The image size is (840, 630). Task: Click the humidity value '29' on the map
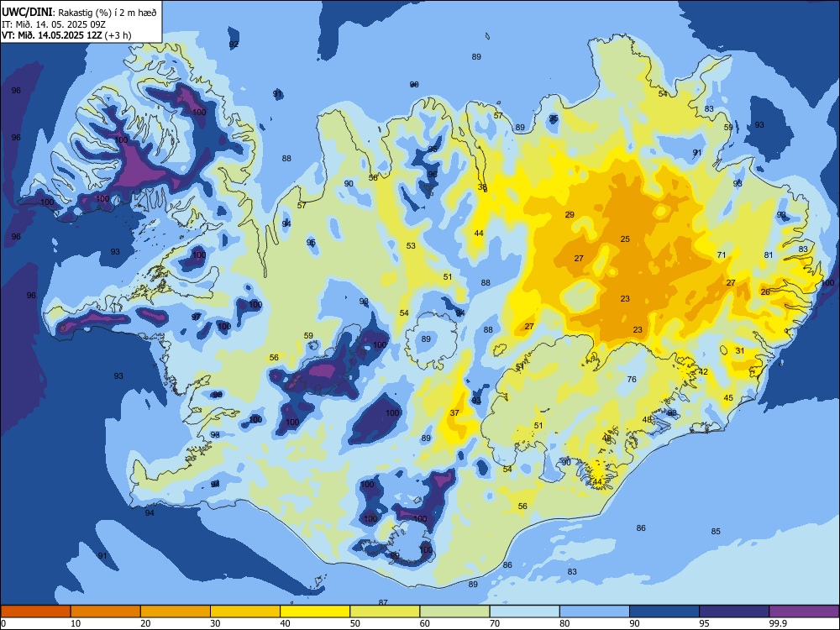click(x=570, y=214)
